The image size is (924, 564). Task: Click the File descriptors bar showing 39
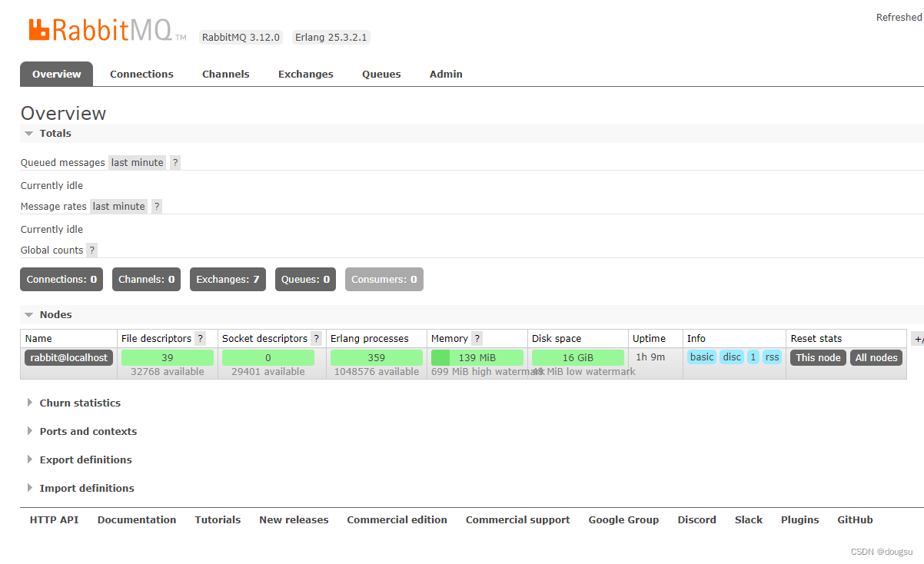pos(168,358)
